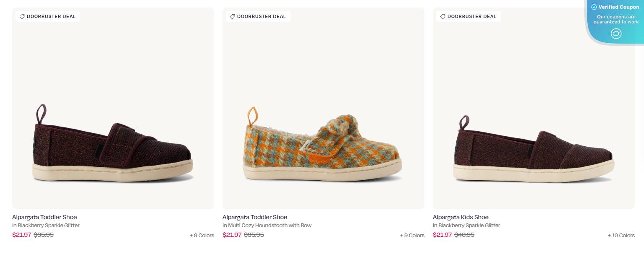Select the rightmost DOORBUSTER DEAL badge
The height and width of the screenshot is (254, 644).
tap(468, 16)
